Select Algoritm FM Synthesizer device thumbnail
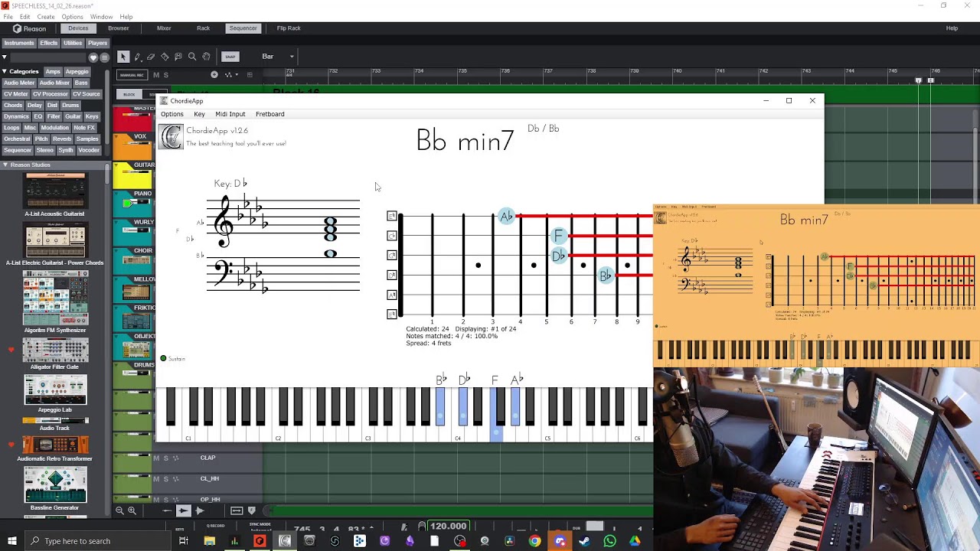 [55, 298]
